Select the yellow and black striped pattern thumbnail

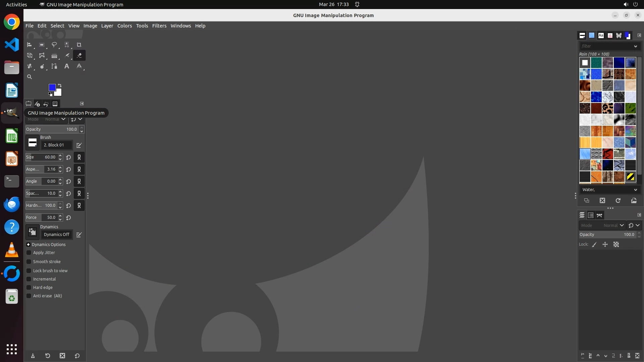coord(631,177)
